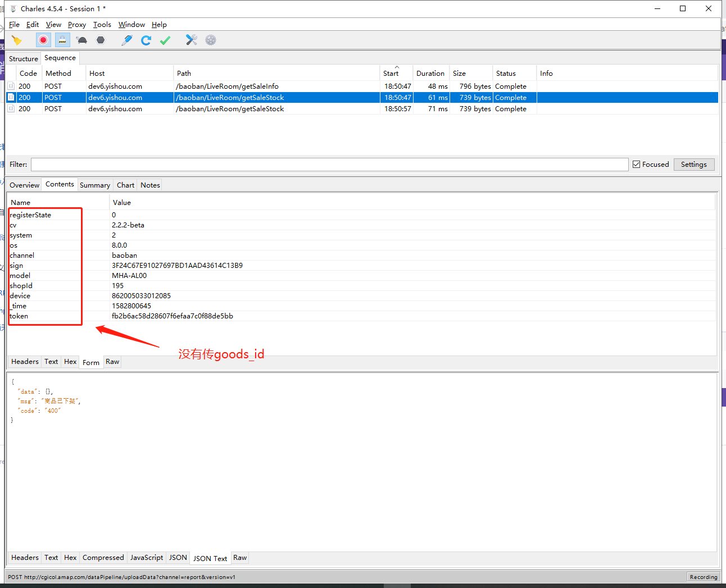Open the Summary tab
The width and height of the screenshot is (726, 588).
95,185
